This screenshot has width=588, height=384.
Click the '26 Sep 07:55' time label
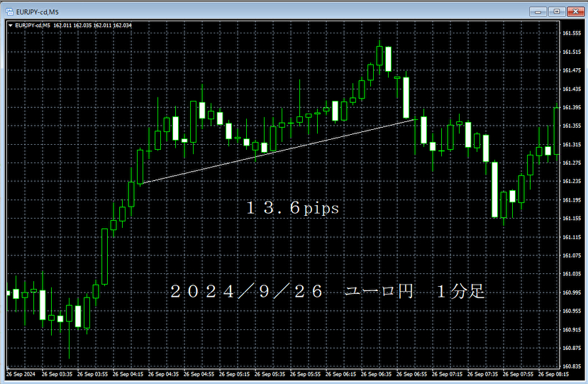tap(518, 374)
